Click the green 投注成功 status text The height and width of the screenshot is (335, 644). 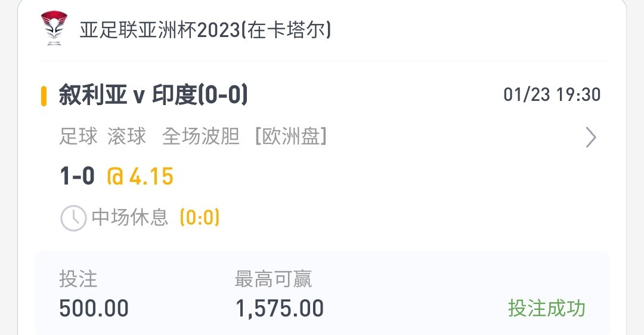(547, 308)
